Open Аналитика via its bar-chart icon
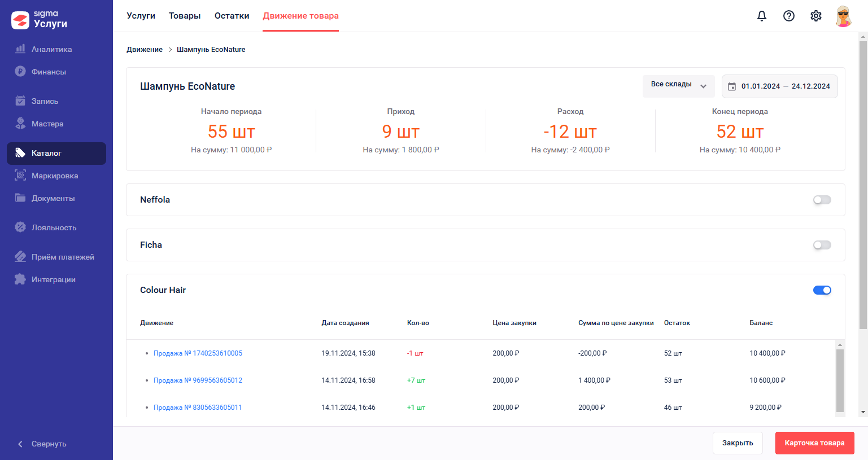This screenshot has height=460, width=868. (x=20, y=49)
